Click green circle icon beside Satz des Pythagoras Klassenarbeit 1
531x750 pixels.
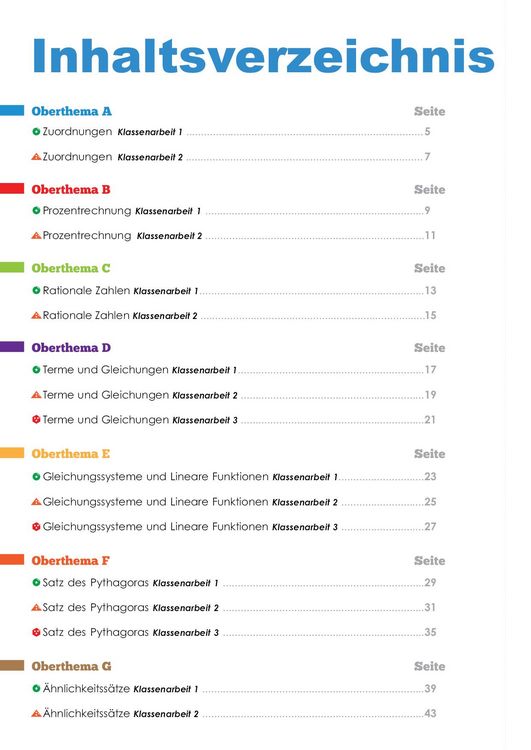36,583
